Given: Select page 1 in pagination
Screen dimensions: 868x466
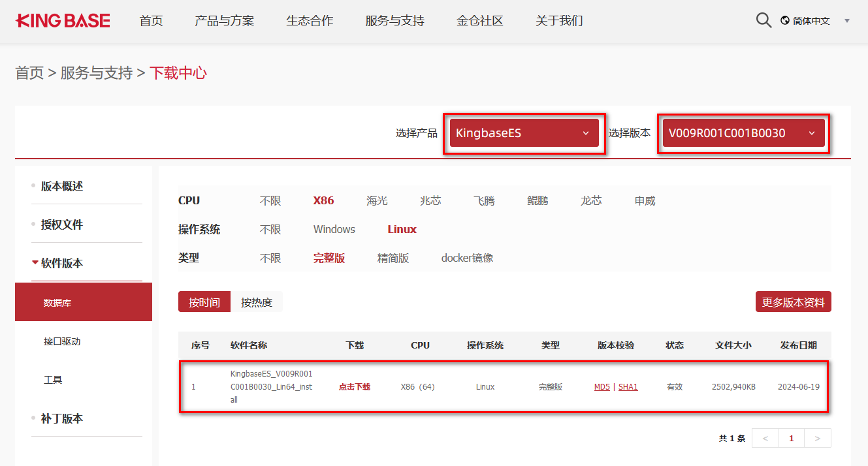Looking at the screenshot, I should pos(792,438).
